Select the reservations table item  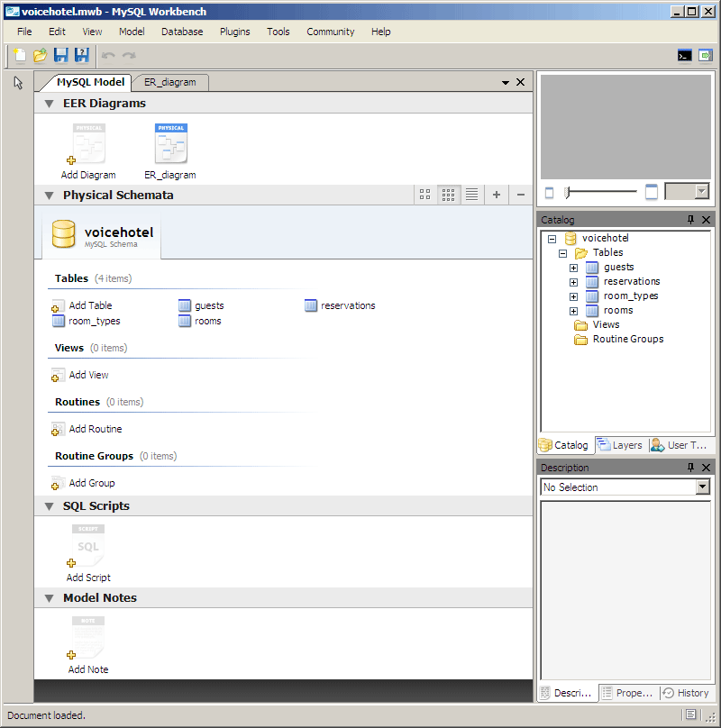click(340, 305)
